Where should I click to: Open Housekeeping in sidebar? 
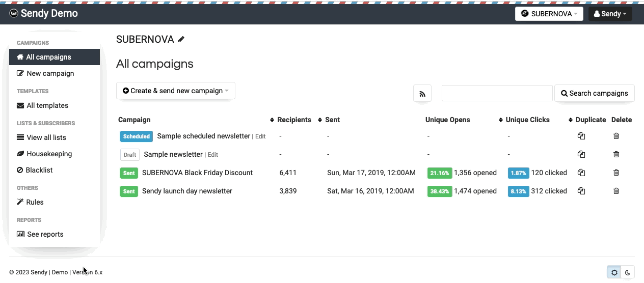point(55,154)
